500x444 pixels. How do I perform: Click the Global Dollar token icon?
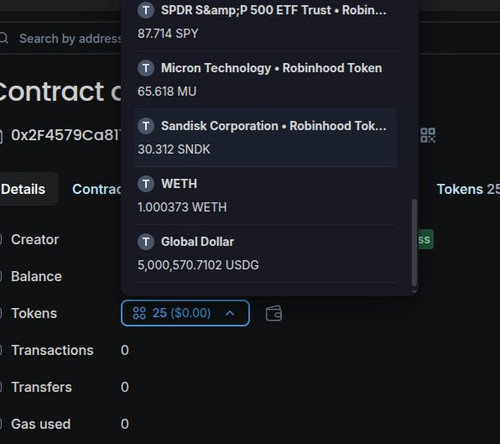pyautogui.click(x=146, y=242)
